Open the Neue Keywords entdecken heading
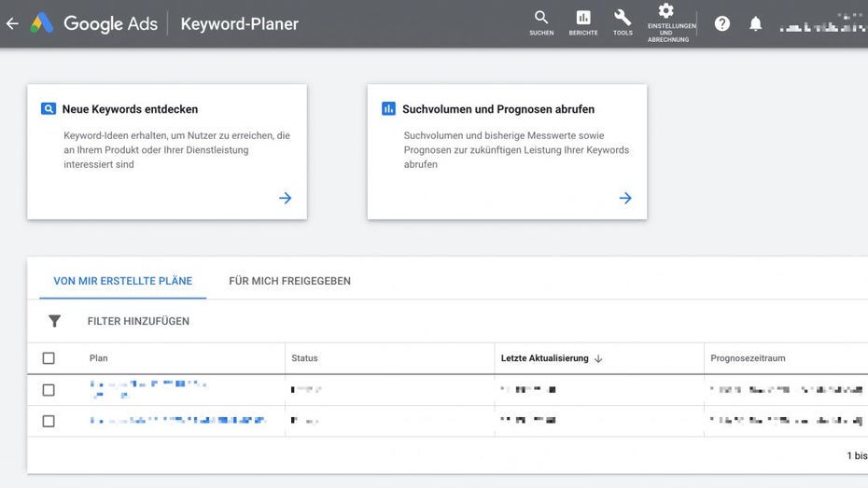 coord(130,109)
